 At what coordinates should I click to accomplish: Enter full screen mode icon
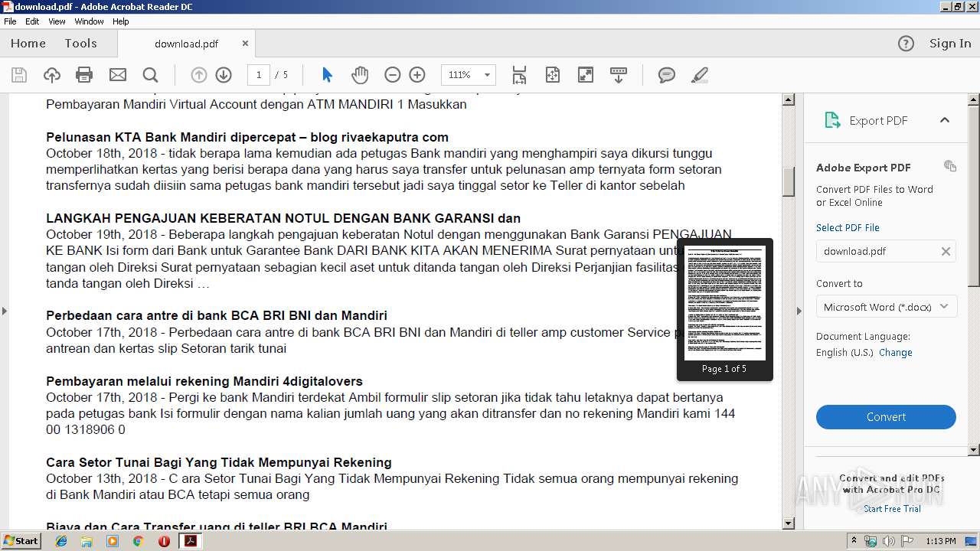point(586,75)
